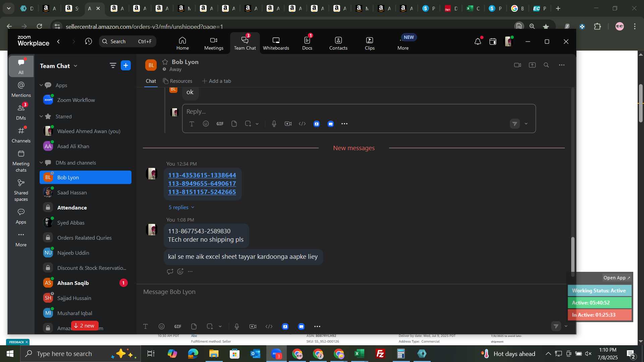Expand the 5 replies thread
The image size is (644, 362).
[181, 207]
